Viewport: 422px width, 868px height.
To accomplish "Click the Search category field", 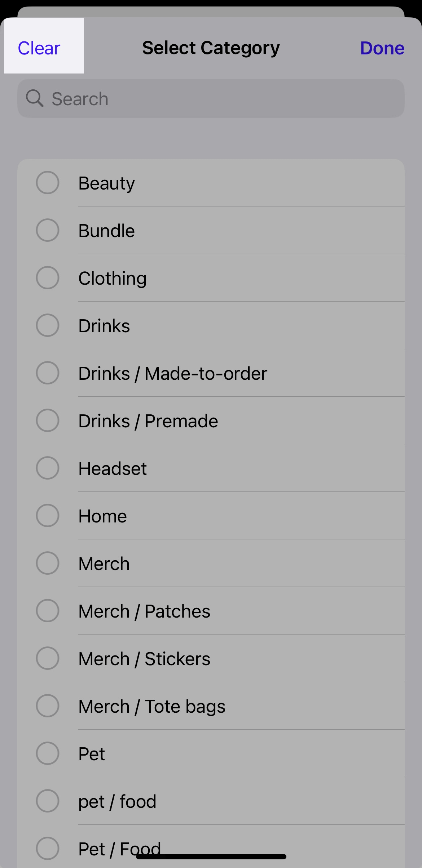I will pos(216,99).
